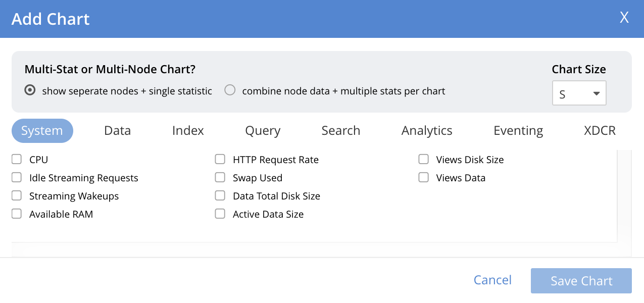
Task: Enable the Views Data checkbox
Action: [423, 177]
